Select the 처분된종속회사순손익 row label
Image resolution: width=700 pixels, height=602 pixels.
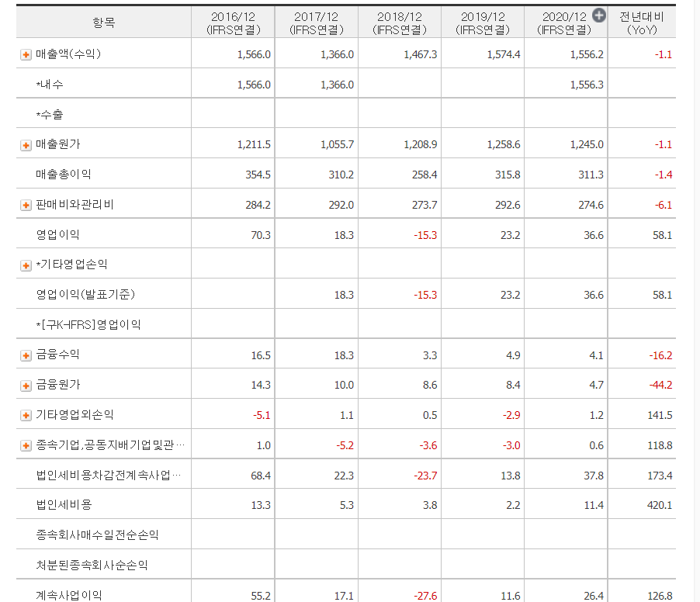click(x=92, y=565)
